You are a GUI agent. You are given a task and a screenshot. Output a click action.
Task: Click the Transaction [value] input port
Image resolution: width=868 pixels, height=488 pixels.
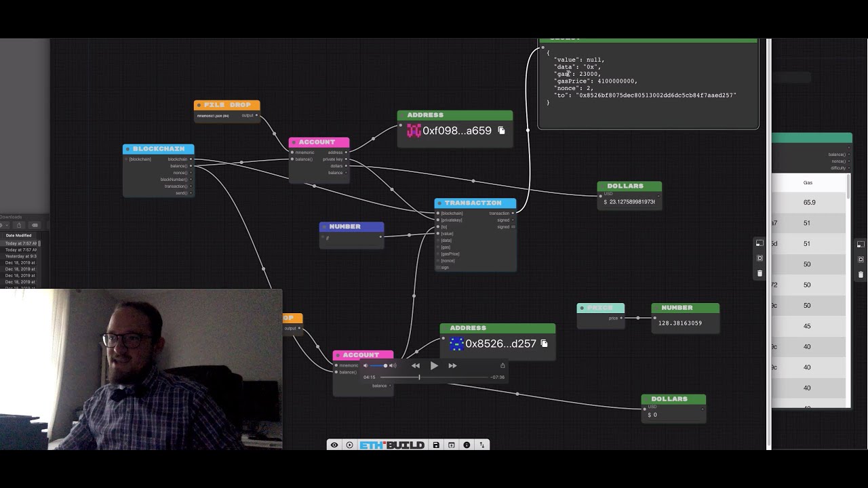(438, 234)
